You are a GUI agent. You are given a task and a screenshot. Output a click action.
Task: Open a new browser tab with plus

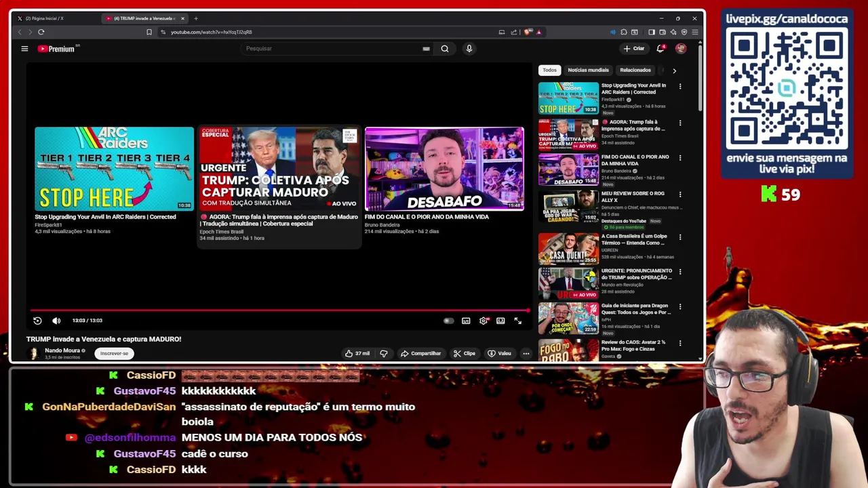pos(196,18)
